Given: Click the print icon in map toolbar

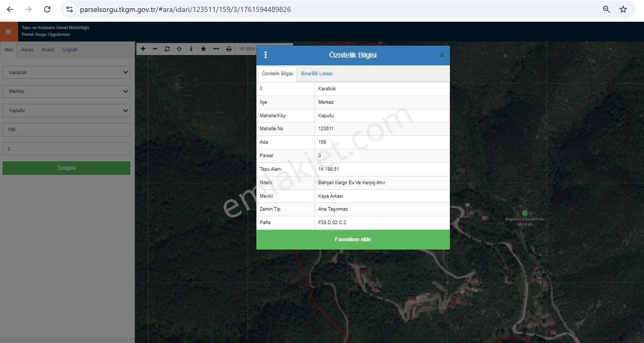Looking at the screenshot, I should click(x=228, y=49).
